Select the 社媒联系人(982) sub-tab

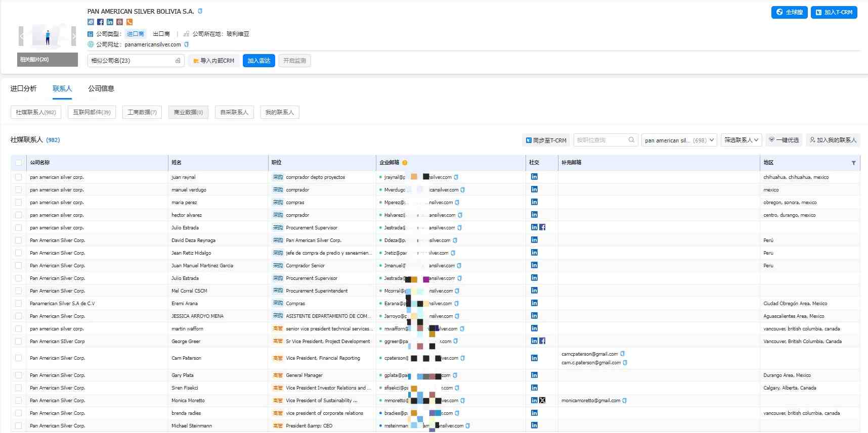pyautogui.click(x=36, y=112)
